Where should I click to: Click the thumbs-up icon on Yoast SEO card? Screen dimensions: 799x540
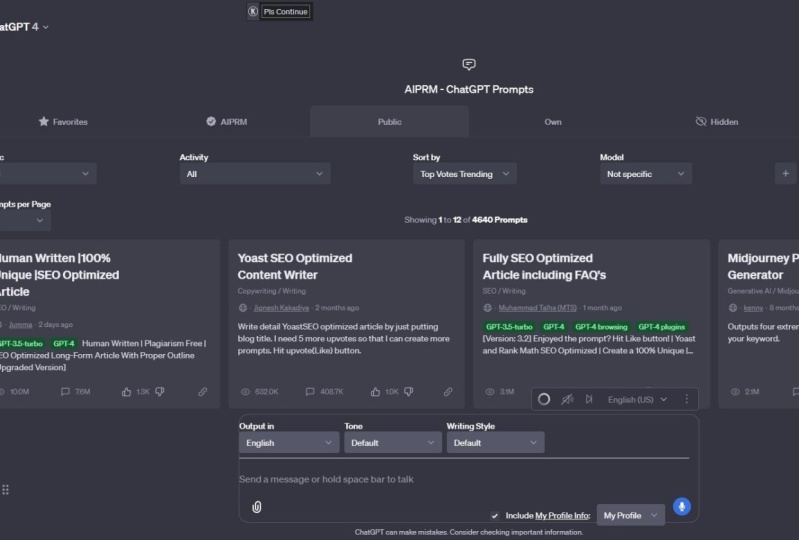click(375, 392)
